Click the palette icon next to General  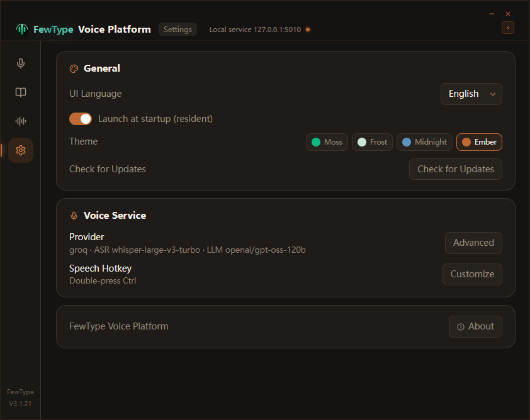tap(74, 69)
